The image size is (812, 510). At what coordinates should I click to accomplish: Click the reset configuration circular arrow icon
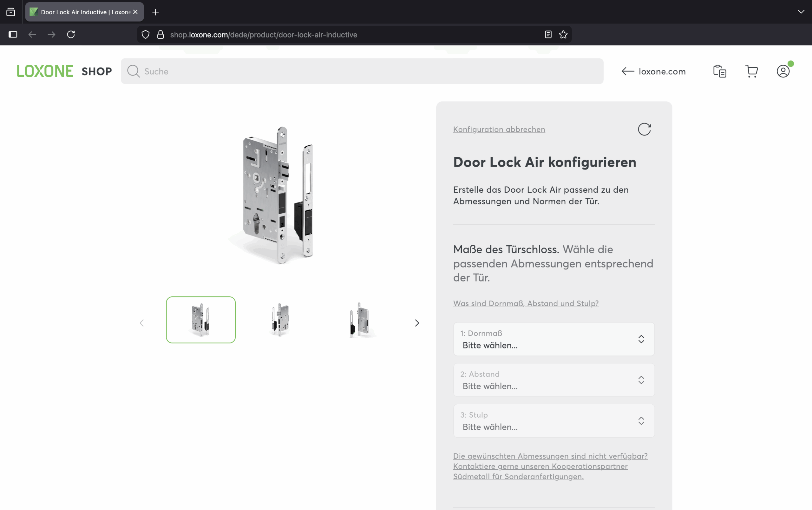644,129
